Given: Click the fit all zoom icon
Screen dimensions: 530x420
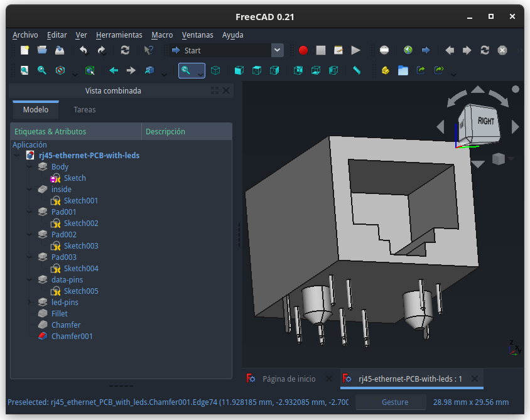Looking at the screenshot, I should coord(24,70).
